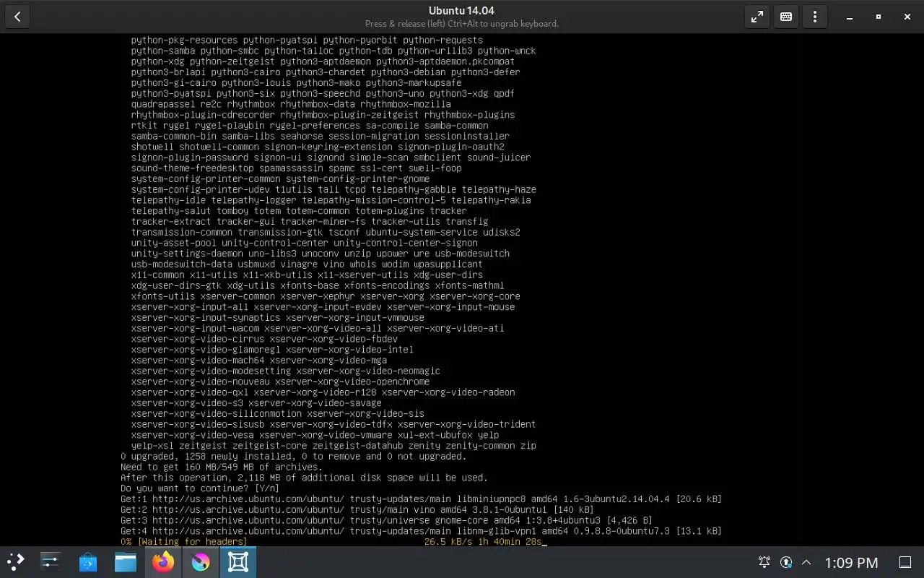
Task: Click 'telepathy-rakia' package name
Action: coord(490,200)
